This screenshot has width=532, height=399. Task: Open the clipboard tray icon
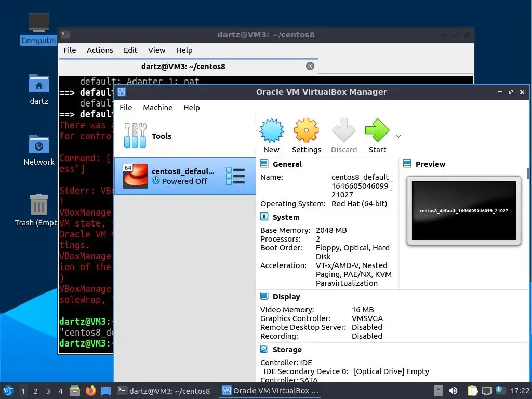pos(472,391)
